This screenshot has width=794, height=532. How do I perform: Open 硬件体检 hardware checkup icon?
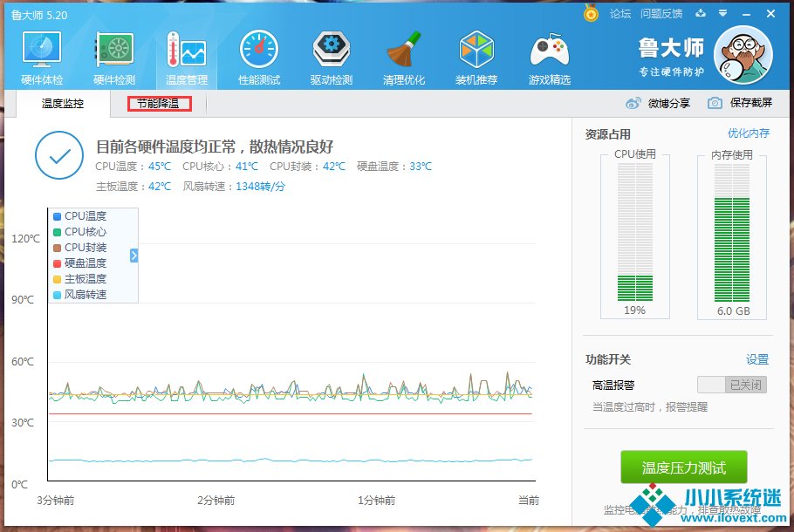(x=41, y=58)
